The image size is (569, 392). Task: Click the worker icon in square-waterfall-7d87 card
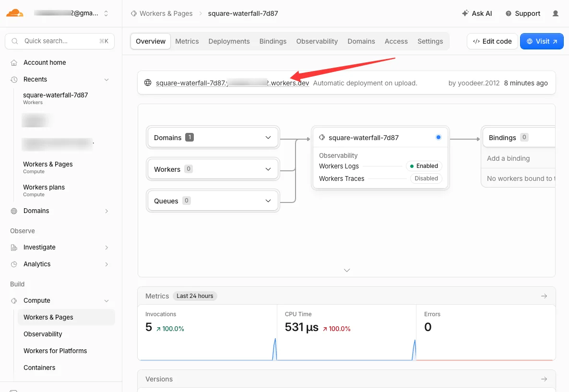click(x=322, y=138)
